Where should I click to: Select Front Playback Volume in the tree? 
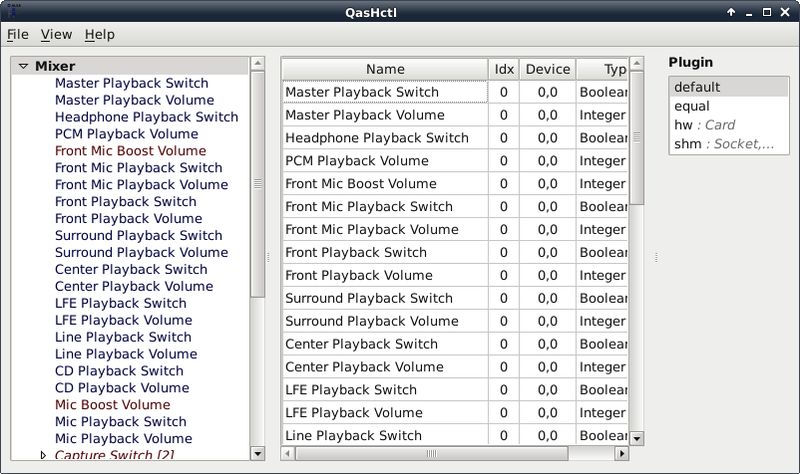pos(129,218)
